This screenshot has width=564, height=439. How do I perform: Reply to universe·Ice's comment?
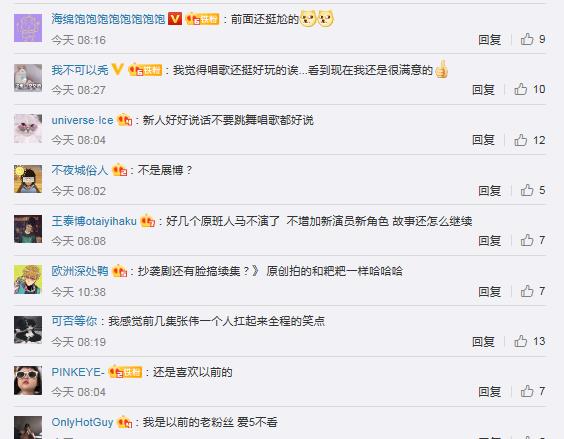coord(483,140)
